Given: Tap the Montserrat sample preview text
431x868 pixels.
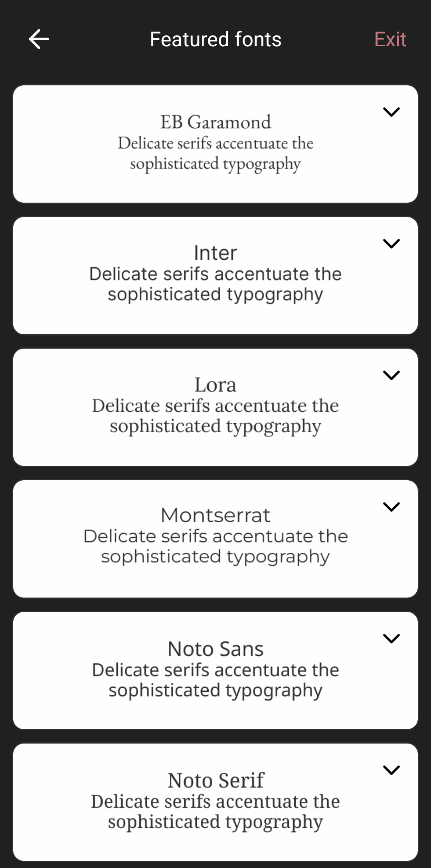Looking at the screenshot, I should (x=215, y=546).
